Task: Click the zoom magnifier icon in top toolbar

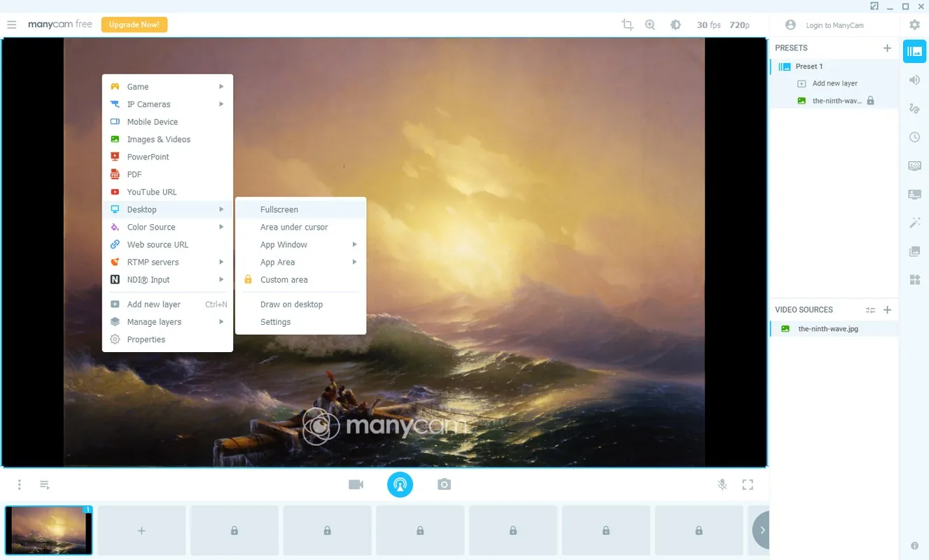Action: [650, 24]
